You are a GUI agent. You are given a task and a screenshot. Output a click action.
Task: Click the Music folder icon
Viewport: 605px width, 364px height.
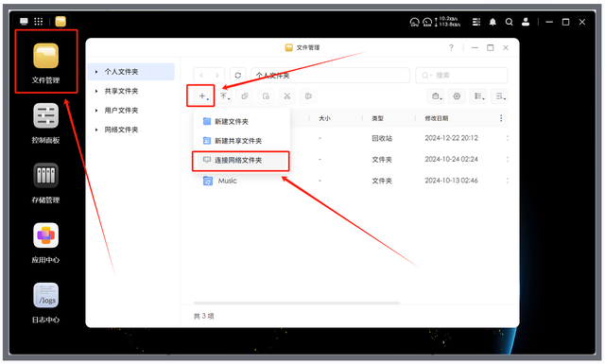coord(208,181)
